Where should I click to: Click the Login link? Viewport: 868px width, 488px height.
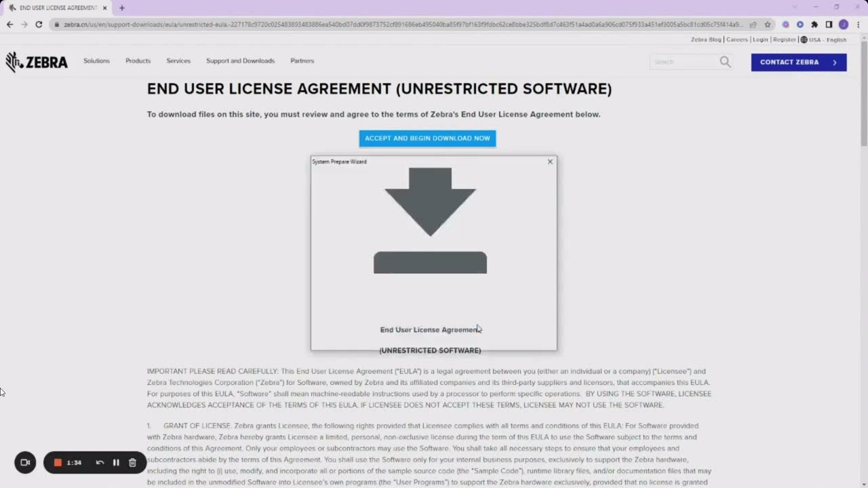coord(760,39)
